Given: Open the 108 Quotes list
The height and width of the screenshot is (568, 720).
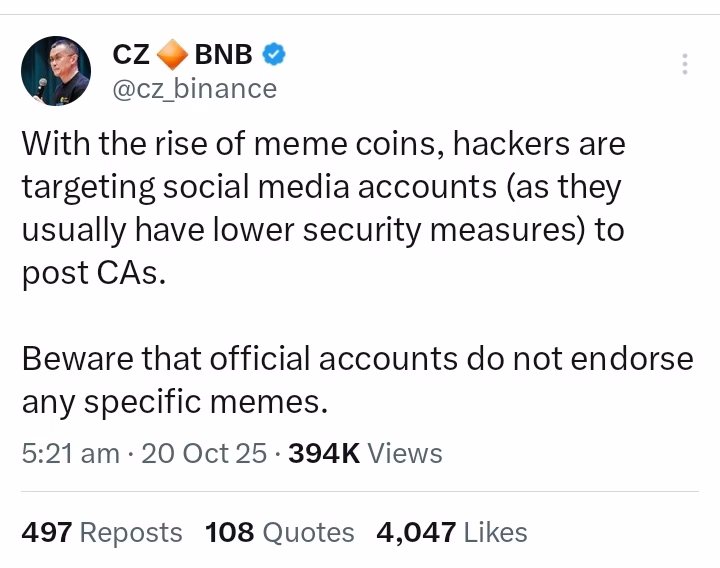Looking at the screenshot, I should [x=280, y=533].
